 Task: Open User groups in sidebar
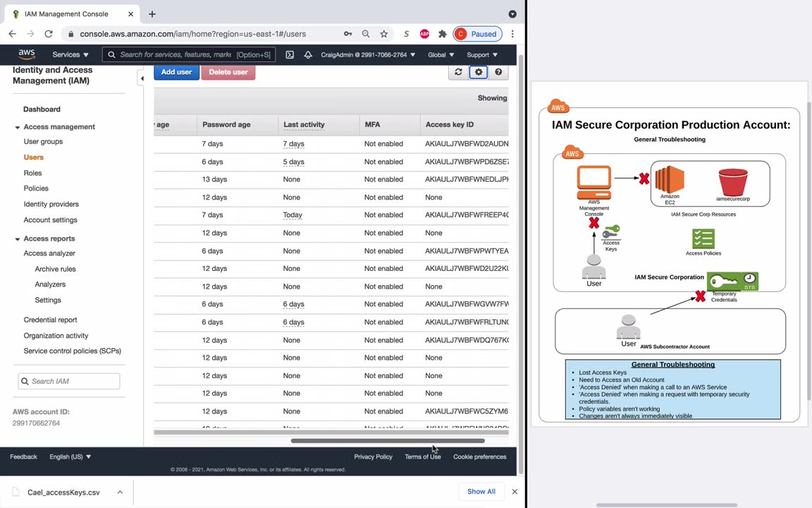pos(43,142)
